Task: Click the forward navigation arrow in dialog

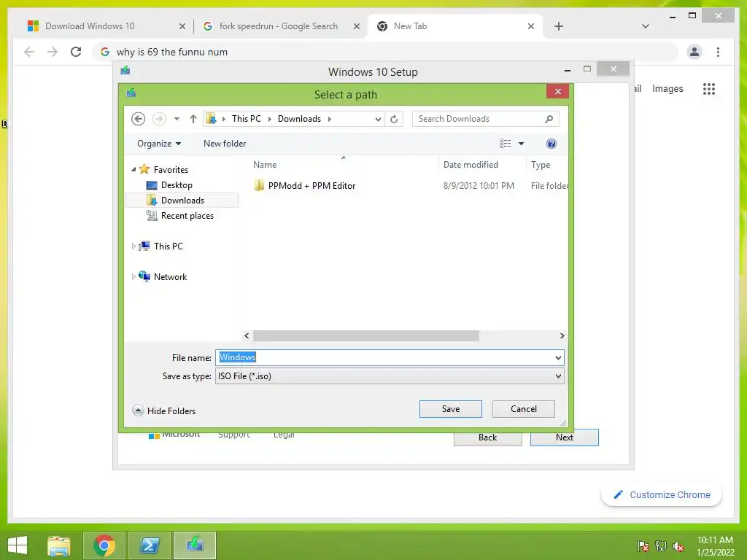Action: coord(159,119)
